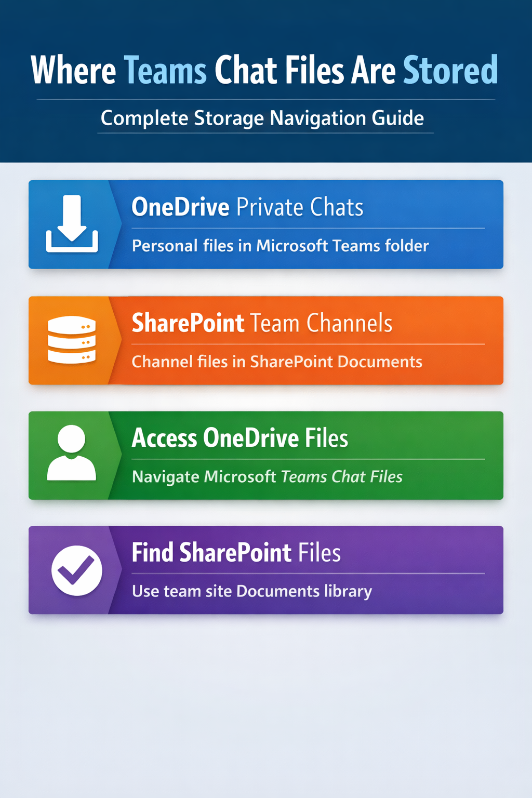The height and width of the screenshot is (798, 532).
Task: Click the empty gray area below the purple banner
Action: pyautogui.click(x=266, y=707)
